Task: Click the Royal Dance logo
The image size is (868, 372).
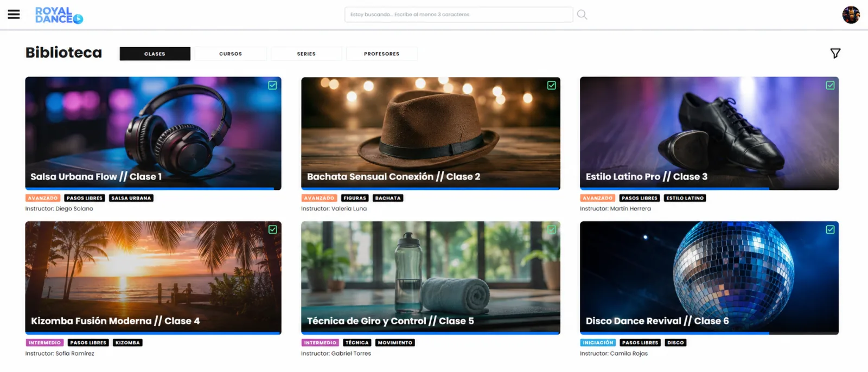Action: tap(59, 15)
